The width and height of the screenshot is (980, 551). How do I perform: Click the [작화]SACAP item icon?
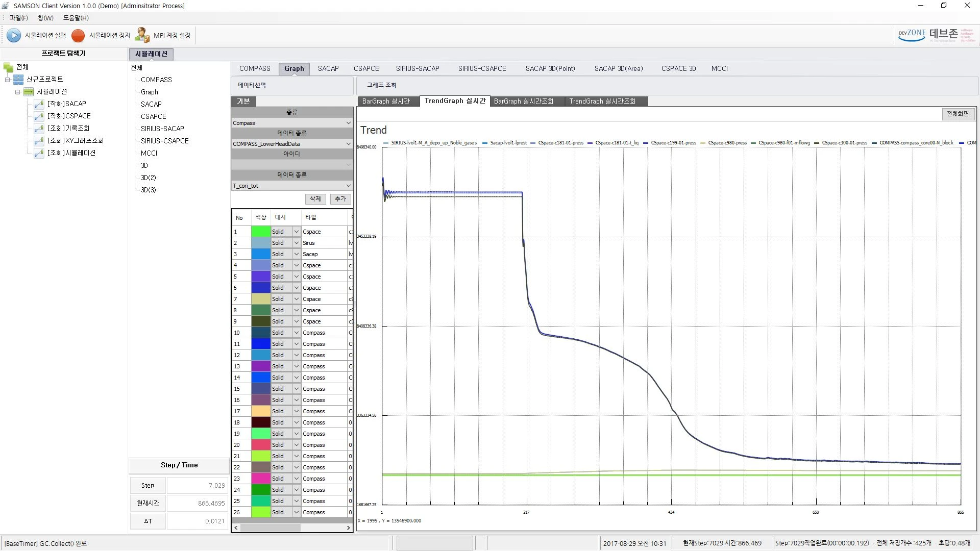tap(39, 104)
